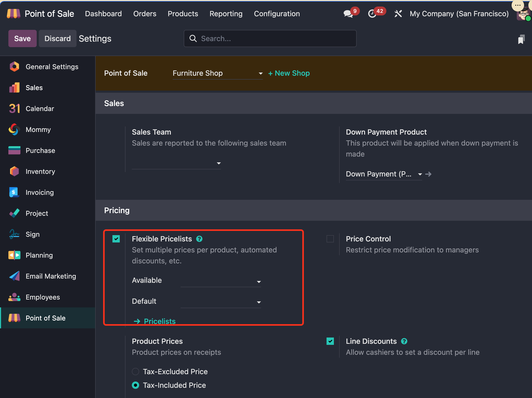Select the Tax-Excluded Price radio button
Viewport: 532px width, 398px height.
[x=135, y=372]
